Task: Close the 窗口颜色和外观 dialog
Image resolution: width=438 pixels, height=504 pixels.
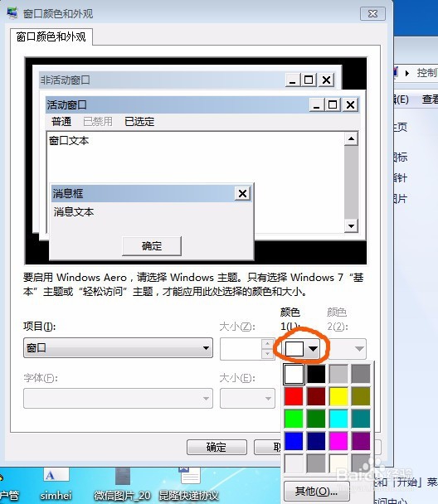Action: (372, 13)
